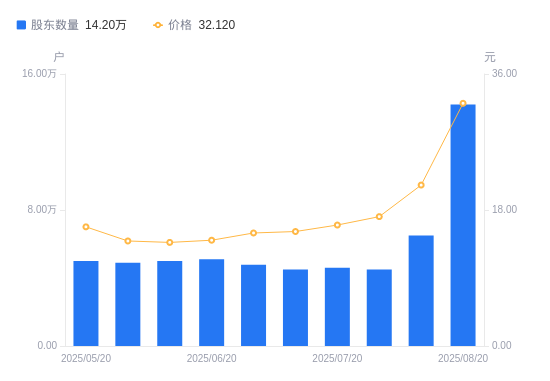Click the 36.00 right axis label
Viewport: 550px width, 381px height.
point(504,73)
